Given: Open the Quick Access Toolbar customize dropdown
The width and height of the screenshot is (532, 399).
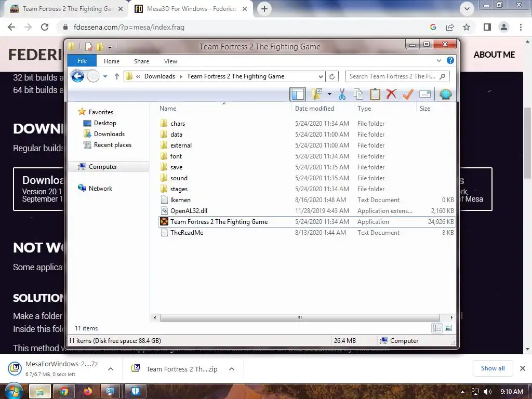Looking at the screenshot, I should point(110,47).
